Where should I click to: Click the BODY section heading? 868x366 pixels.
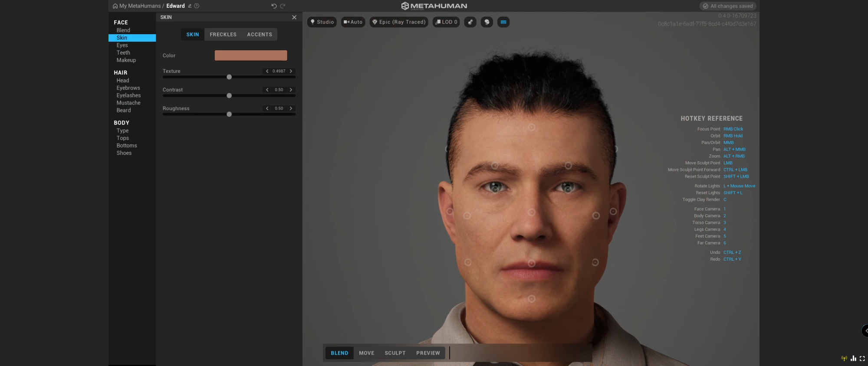point(122,123)
